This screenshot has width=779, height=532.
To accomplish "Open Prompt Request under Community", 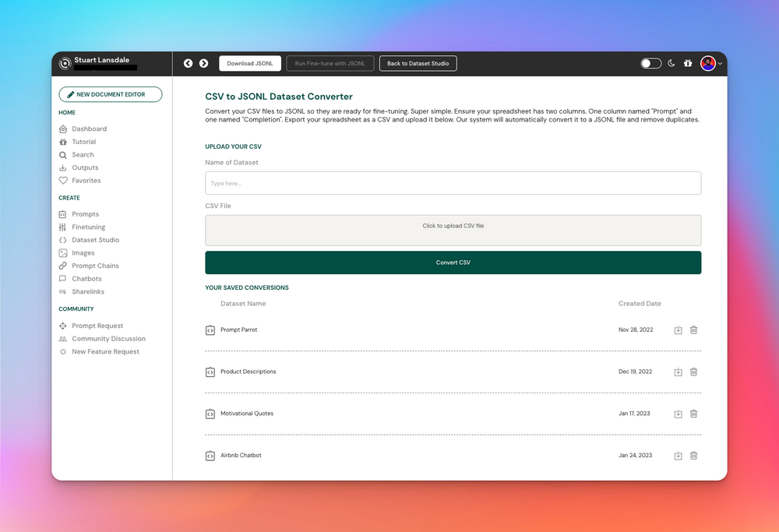I will pos(91,326).
